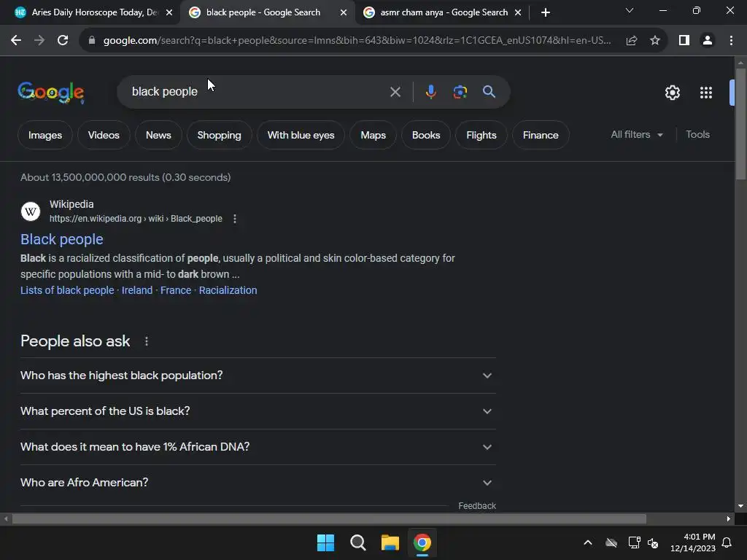747x560 pixels.
Task: Expand What does 1% African DNA mean
Action: tap(258, 447)
